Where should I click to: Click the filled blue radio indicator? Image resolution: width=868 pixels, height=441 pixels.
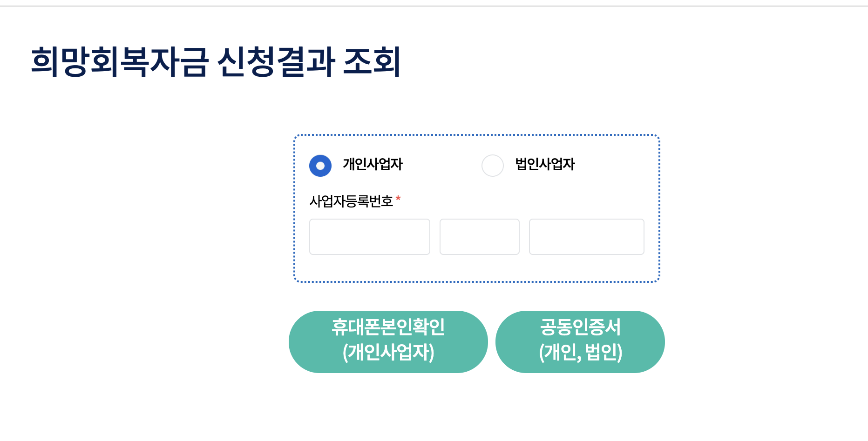point(320,166)
